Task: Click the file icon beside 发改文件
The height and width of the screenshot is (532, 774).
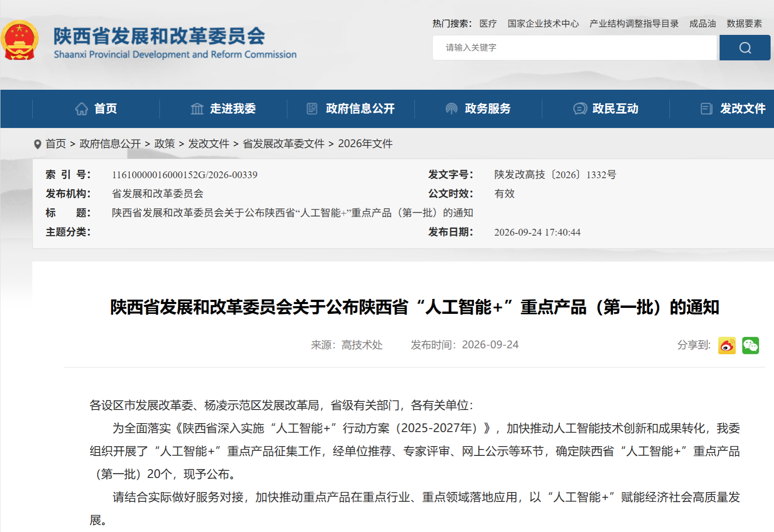Action: tap(706, 109)
